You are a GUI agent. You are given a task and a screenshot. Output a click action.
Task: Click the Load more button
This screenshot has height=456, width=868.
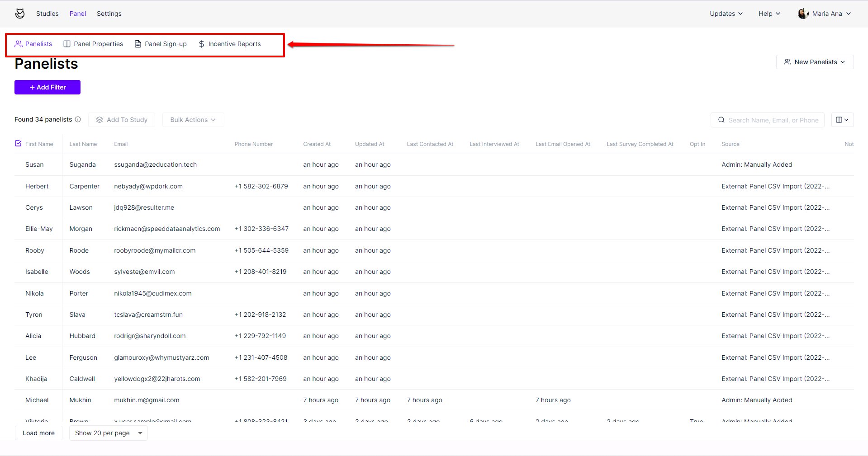coord(38,433)
